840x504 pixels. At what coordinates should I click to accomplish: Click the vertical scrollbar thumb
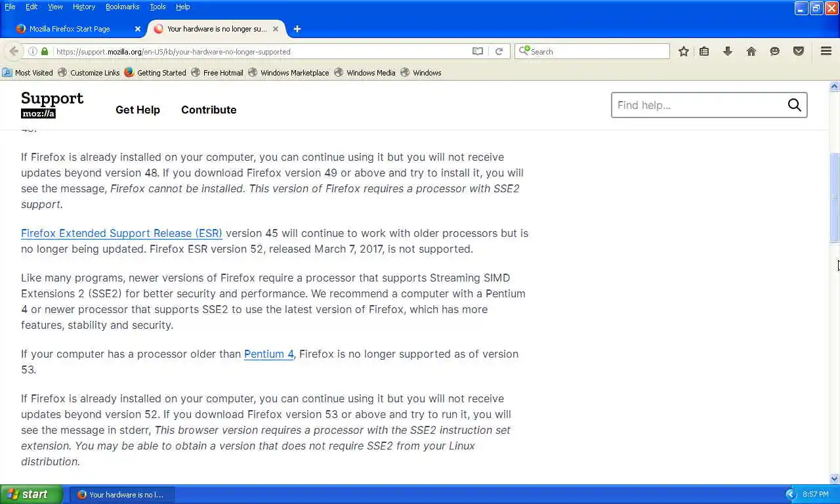[835, 198]
